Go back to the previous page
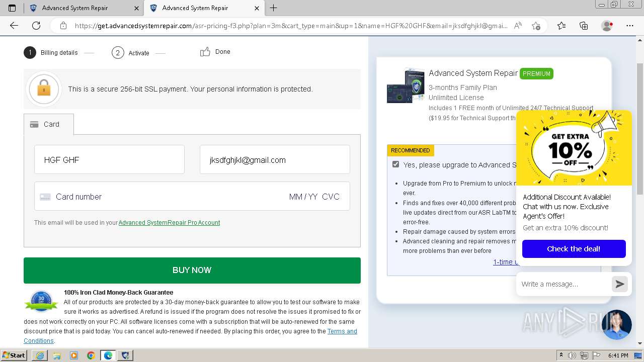 coord(14,26)
